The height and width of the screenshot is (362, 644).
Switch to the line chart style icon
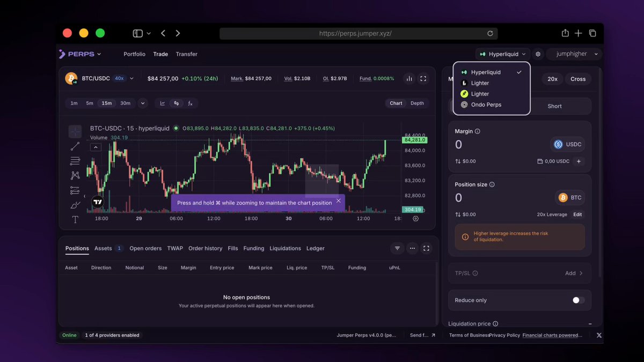[x=163, y=104]
